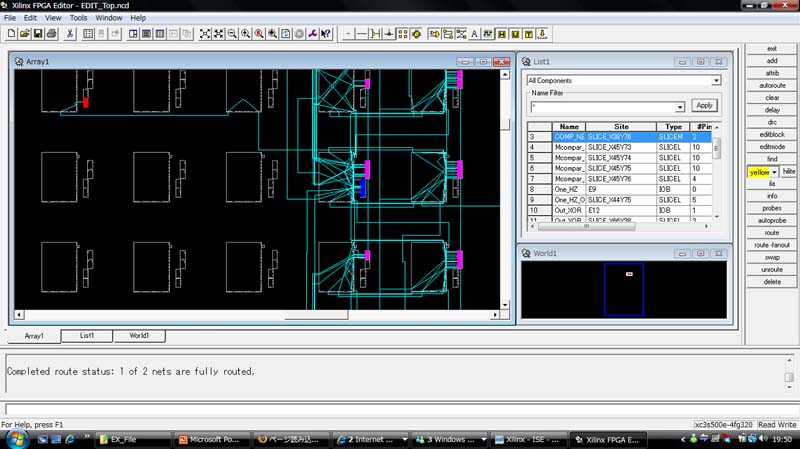Click the probes button
The image size is (800, 449).
(x=772, y=208)
